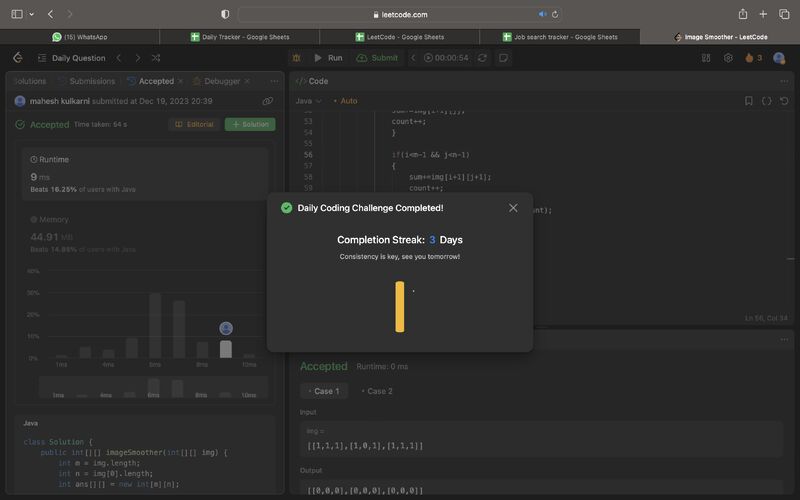The width and height of the screenshot is (800, 500).
Task: Open the Code panel more options menu
Action: click(784, 81)
